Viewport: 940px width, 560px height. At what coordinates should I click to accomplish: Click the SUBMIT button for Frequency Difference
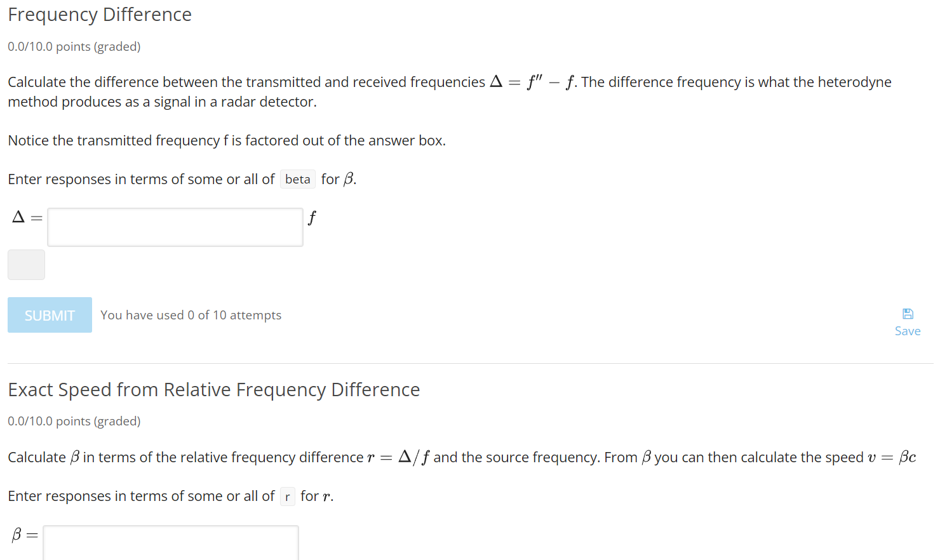coord(50,314)
